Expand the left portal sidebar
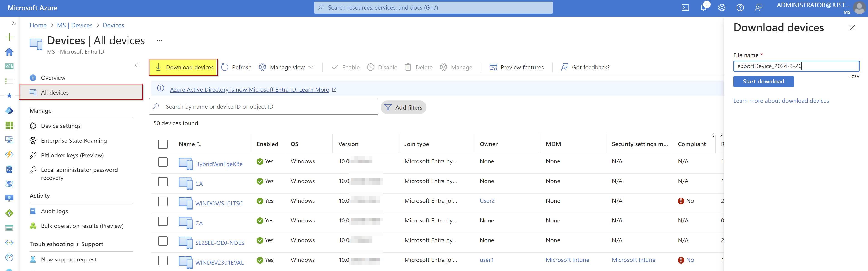The height and width of the screenshot is (271, 868). point(14,23)
